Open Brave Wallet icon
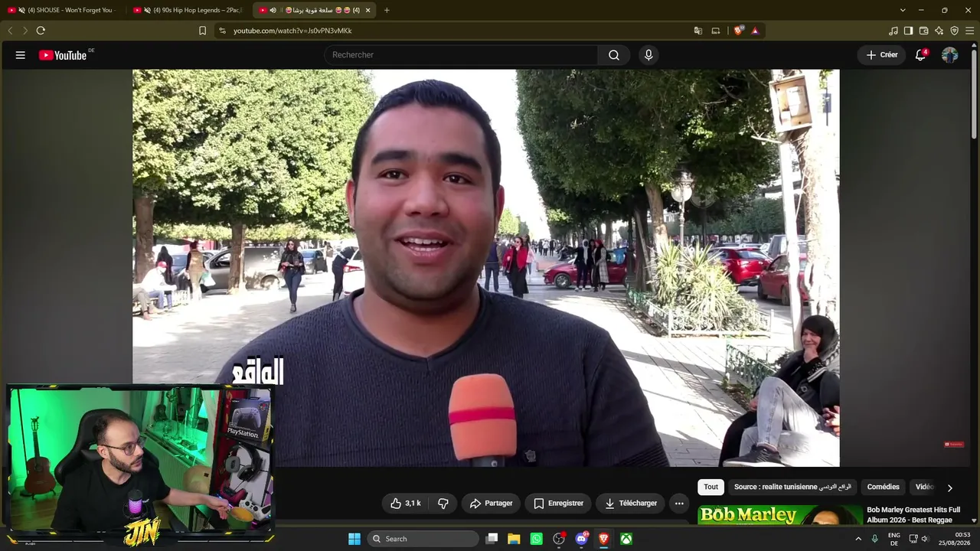Image resolution: width=980 pixels, height=551 pixels. [923, 31]
